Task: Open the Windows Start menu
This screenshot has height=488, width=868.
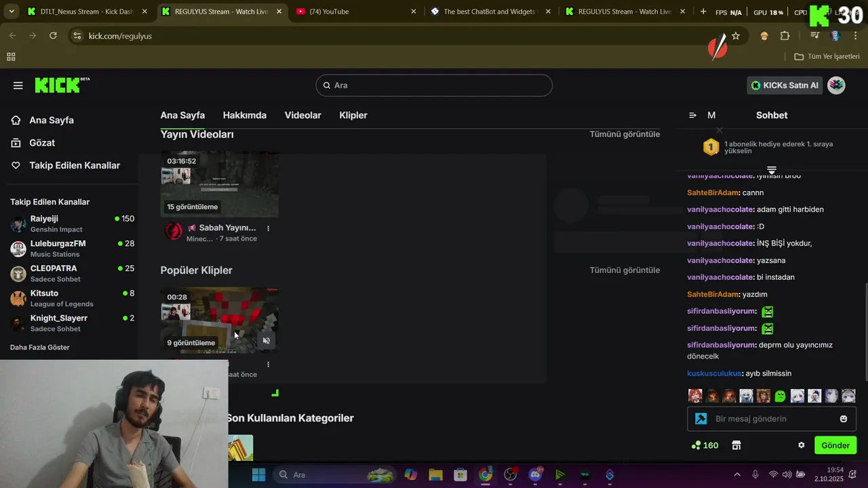Action: [258, 474]
